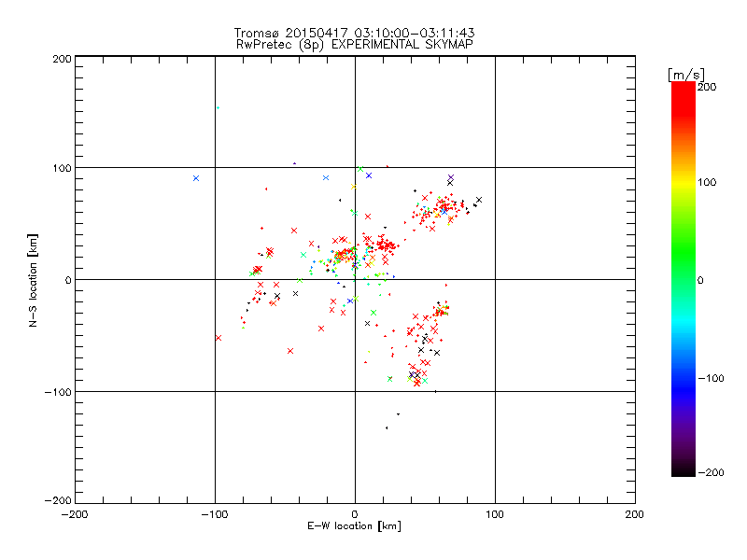The height and width of the screenshot is (560, 747).
Task: Select the N-S axis tick label "0"
Action: point(68,281)
